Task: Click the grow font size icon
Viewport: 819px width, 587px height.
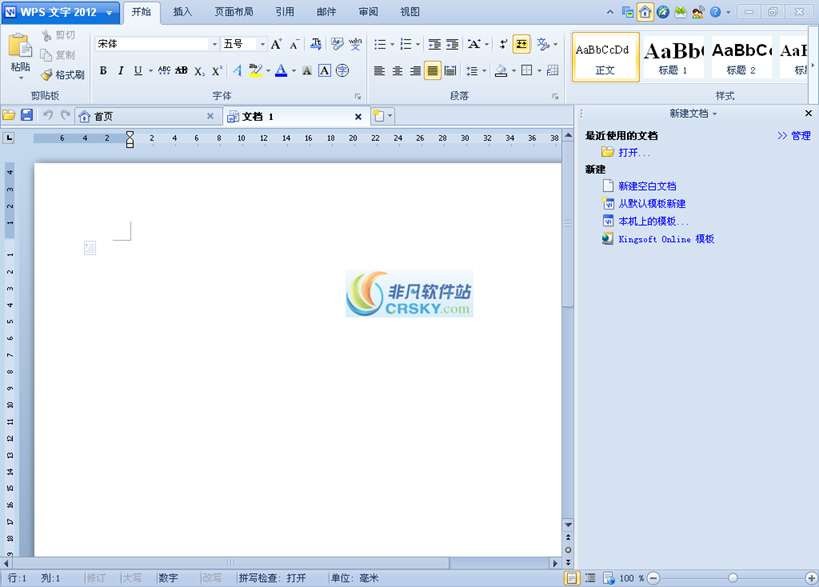Action: 276,44
